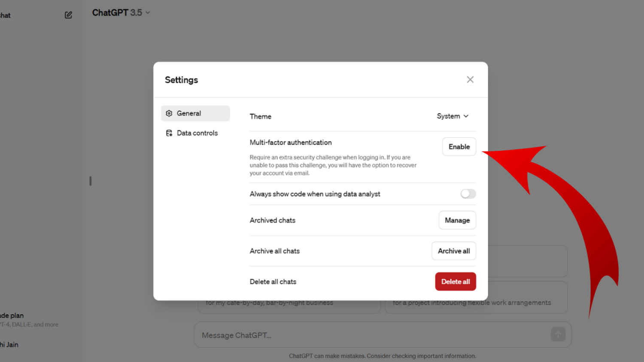Screen dimensions: 644x362
Task: Click the red Delete all button
Action: (455, 281)
